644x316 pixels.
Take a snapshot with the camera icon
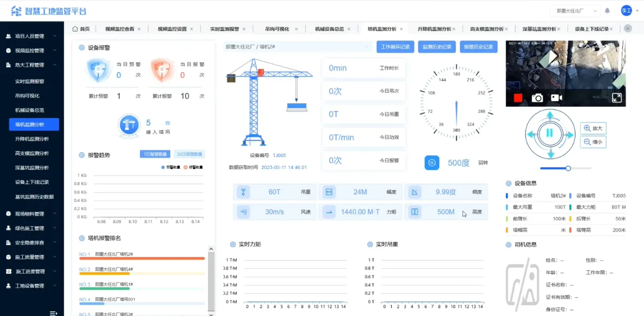pos(537,98)
